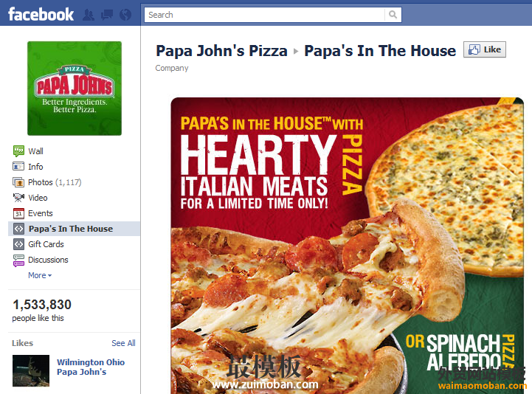Click See All likes link

(x=123, y=343)
